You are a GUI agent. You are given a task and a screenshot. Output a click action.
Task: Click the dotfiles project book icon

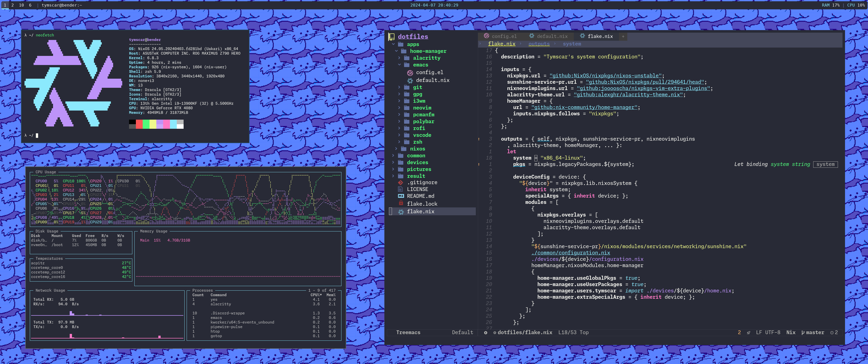point(391,37)
